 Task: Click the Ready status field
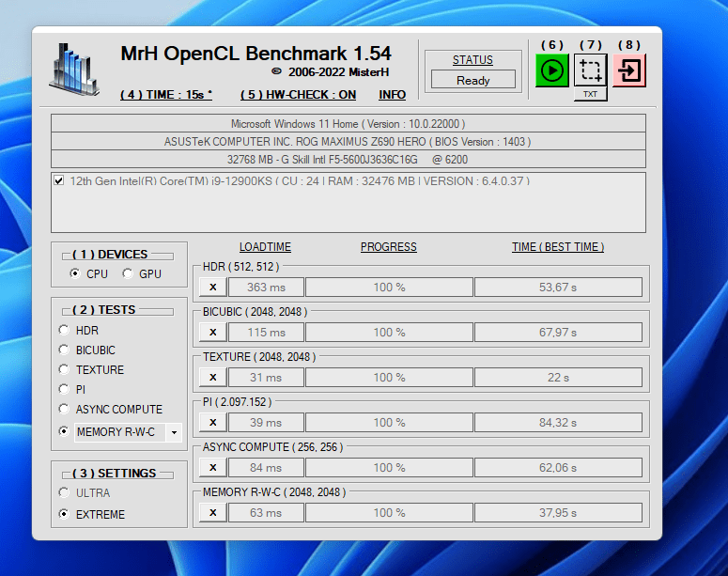point(473,80)
